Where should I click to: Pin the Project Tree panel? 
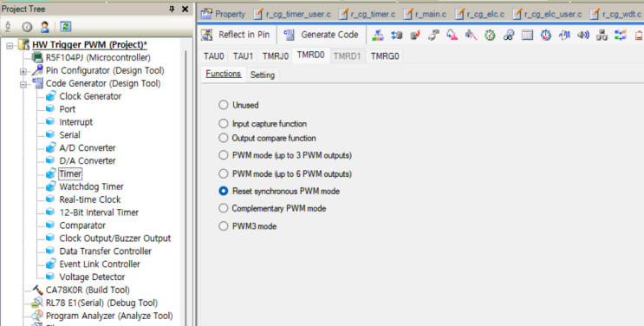(172, 9)
